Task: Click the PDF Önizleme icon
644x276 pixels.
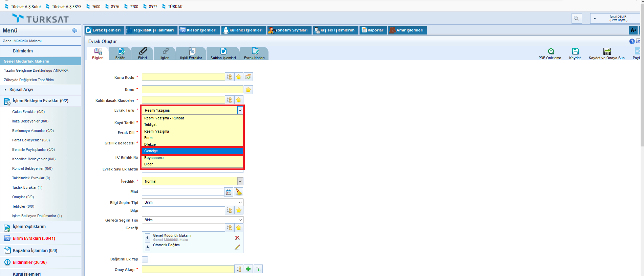Action: (x=551, y=51)
